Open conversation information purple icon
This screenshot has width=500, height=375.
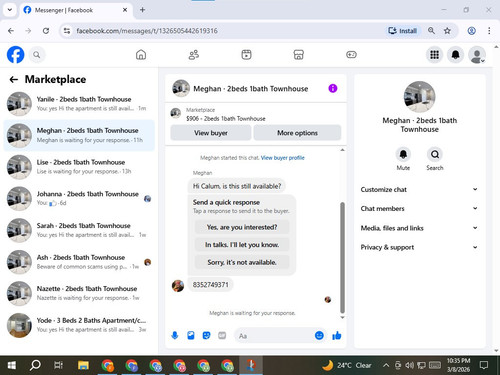(x=333, y=88)
